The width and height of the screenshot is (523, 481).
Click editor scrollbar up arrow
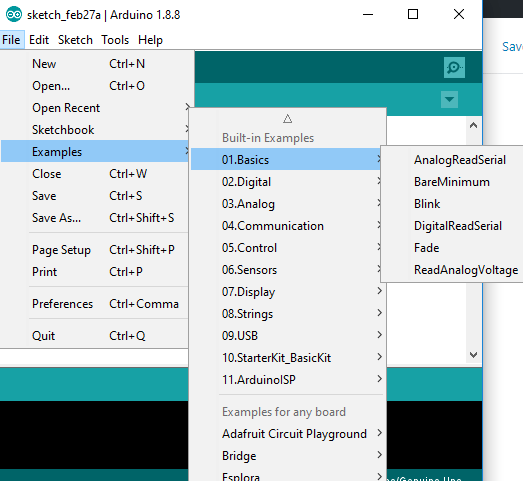[x=473, y=125]
